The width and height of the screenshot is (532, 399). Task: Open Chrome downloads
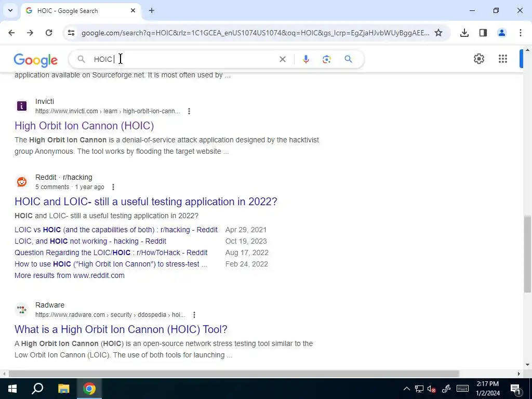(x=464, y=33)
